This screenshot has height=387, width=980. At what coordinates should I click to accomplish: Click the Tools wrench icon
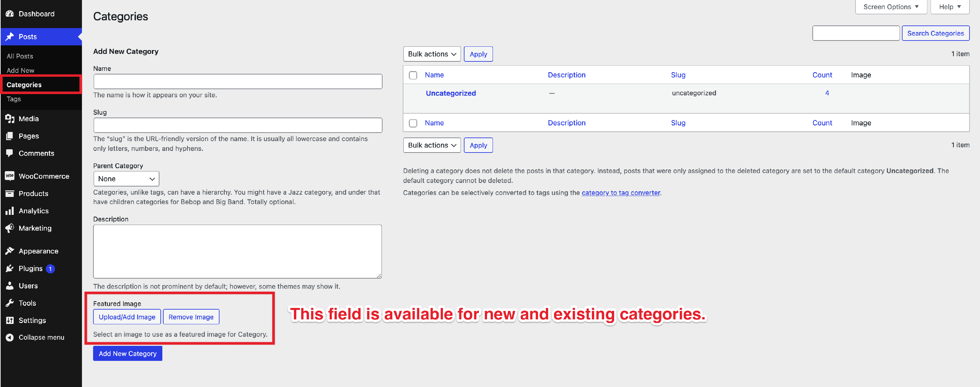click(9, 303)
